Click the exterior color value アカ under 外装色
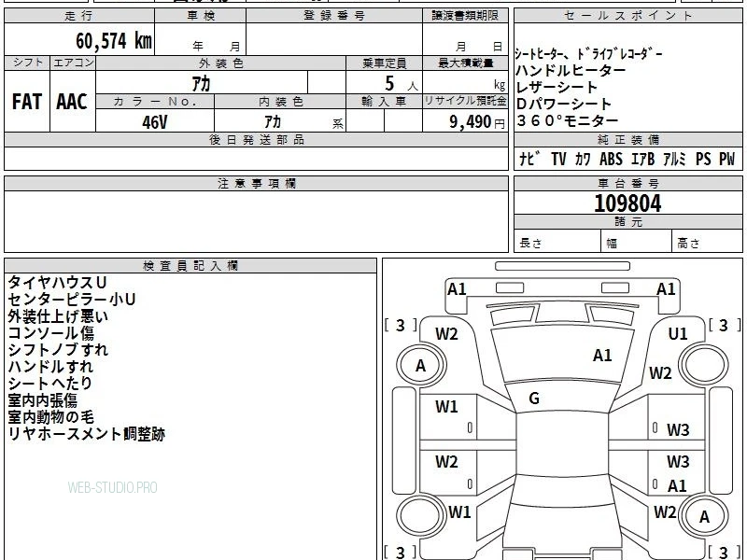 [201, 84]
